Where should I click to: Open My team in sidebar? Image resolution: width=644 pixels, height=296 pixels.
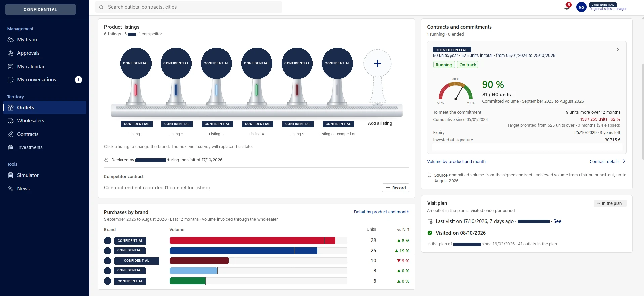point(45,40)
